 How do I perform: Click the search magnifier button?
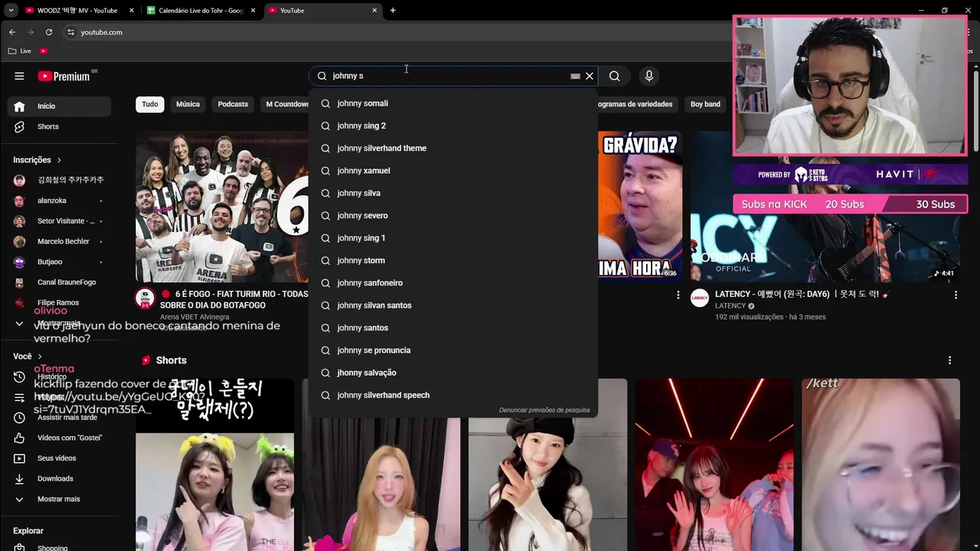click(x=614, y=76)
